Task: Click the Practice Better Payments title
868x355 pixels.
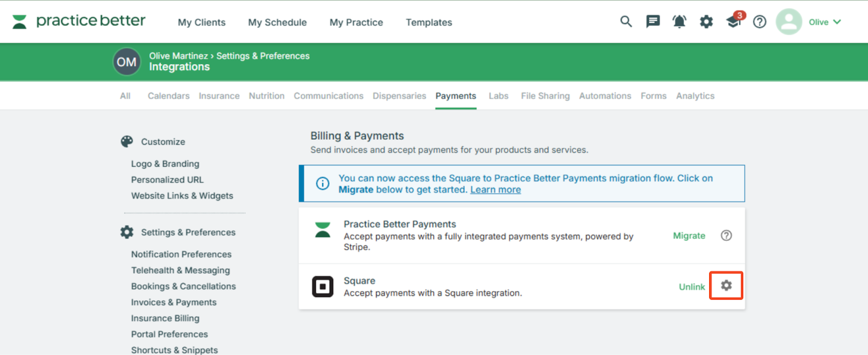Action: (400, 224)
